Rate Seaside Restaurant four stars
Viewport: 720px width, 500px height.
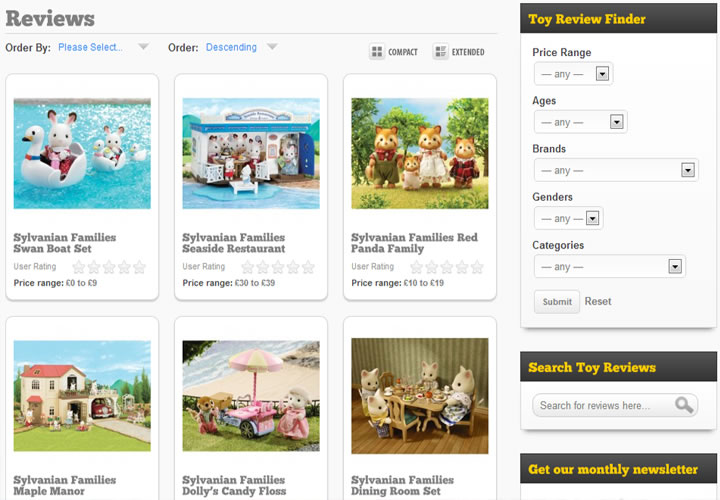coord(293,267)
